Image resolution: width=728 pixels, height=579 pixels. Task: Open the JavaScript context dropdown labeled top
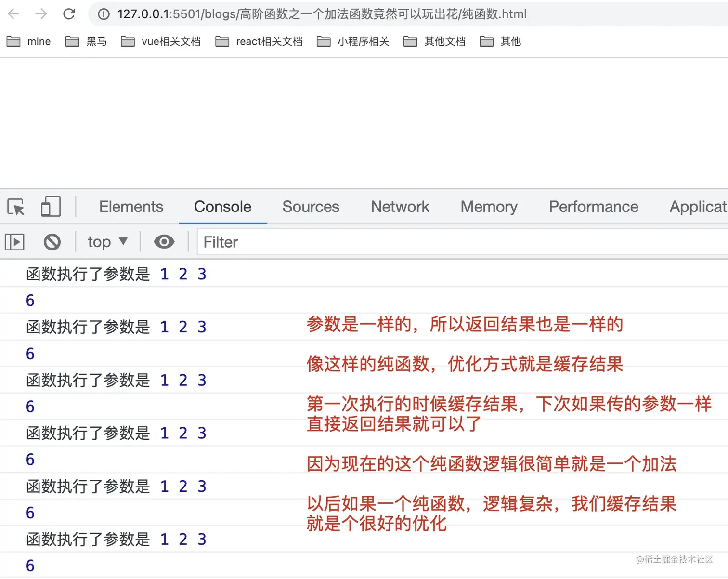coord(106,242)
